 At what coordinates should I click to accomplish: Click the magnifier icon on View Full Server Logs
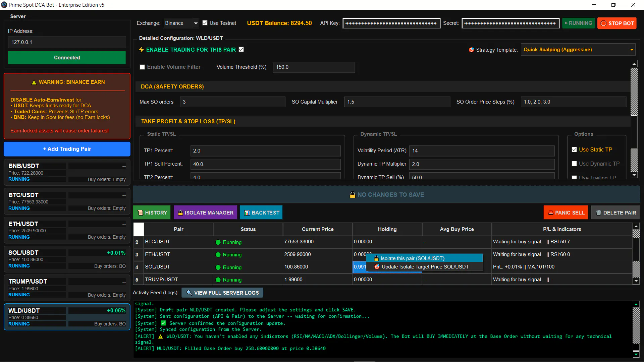pyautogui.click(x=189, y=293)
